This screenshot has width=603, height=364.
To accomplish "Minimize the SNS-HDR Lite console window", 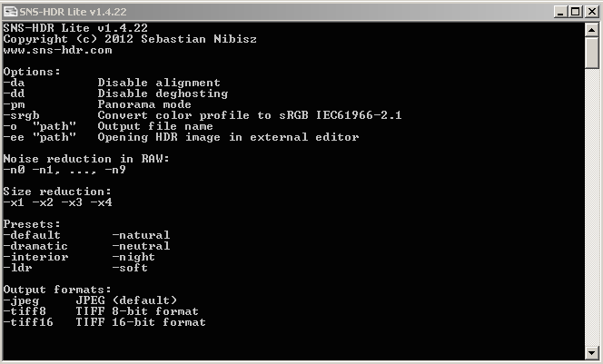I will coord(560,12).
